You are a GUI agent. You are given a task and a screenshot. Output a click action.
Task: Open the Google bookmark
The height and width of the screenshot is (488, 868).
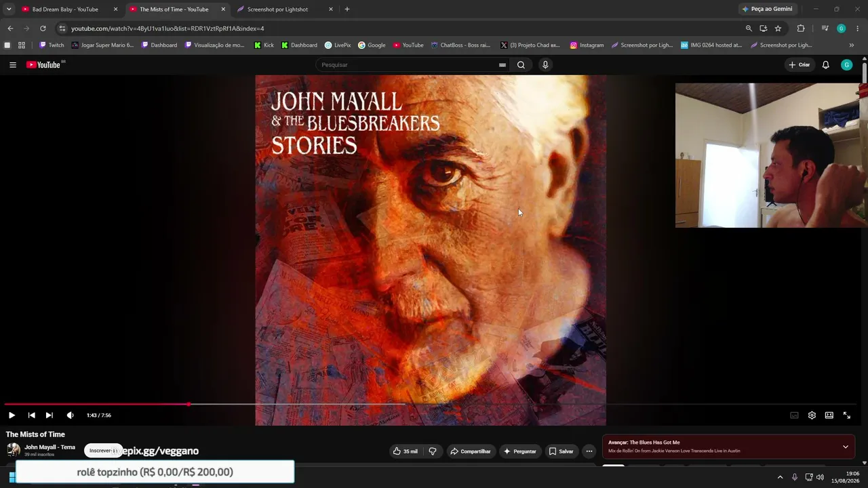pyautogui.click(x=372, y=45)
